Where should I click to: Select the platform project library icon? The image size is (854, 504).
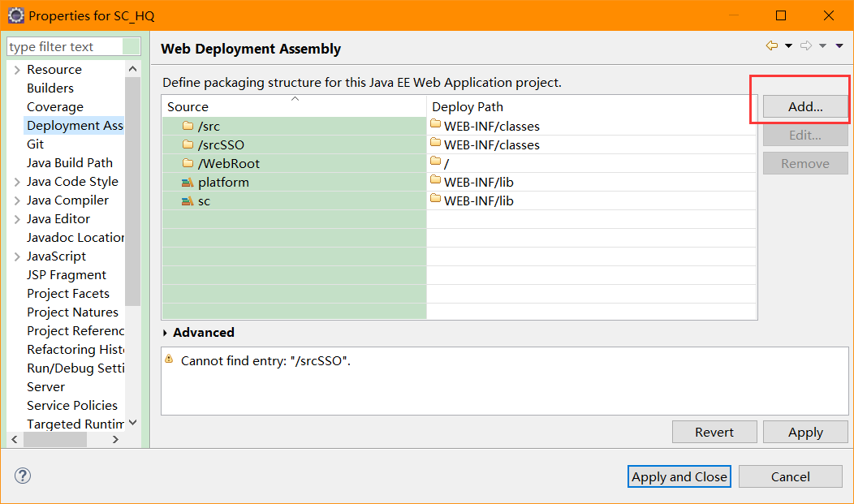click(188, 183)
